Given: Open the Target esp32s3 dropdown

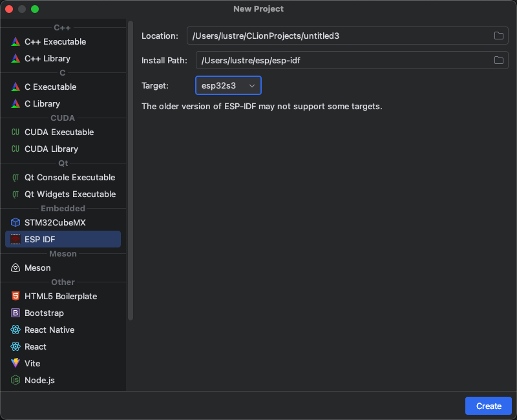Looking at the screenshot, I should (x=228, y=85).
